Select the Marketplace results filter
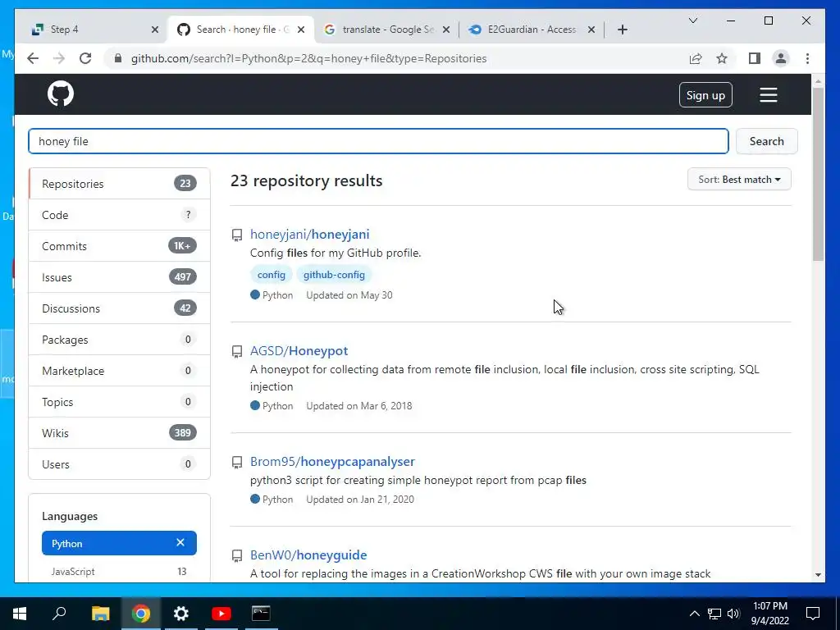840x630 pixels. (x=119, y=371)
